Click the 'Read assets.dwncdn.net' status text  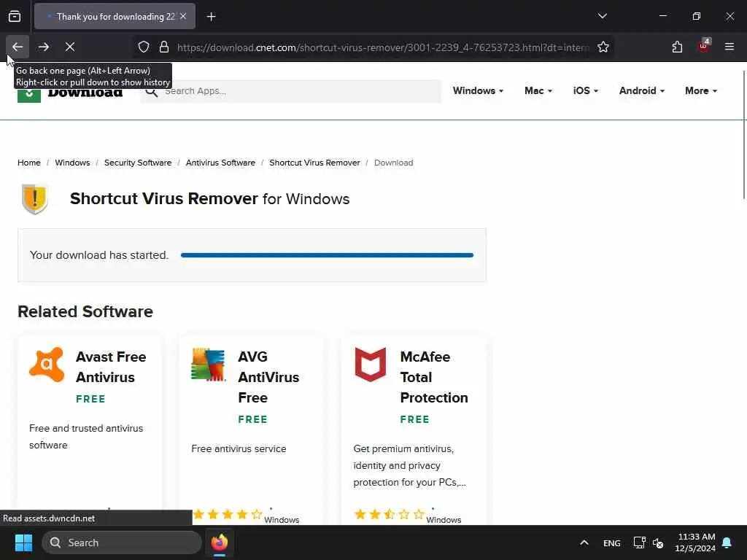click(49, 518)
